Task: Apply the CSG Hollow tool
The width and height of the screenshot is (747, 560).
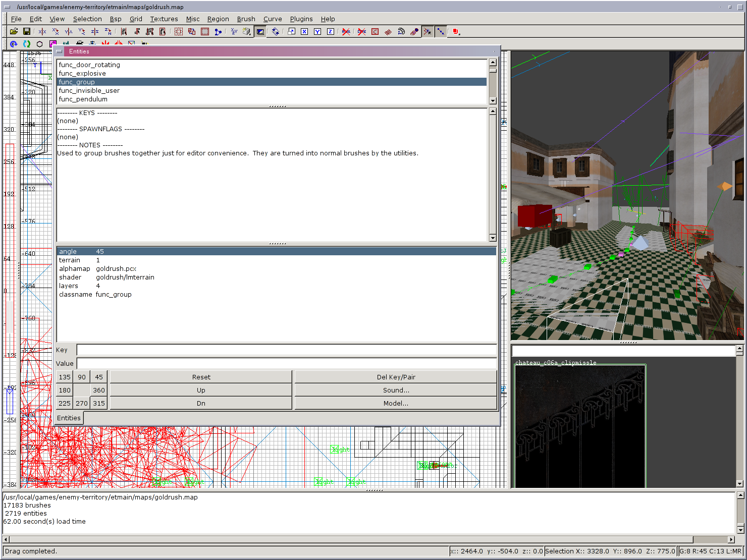Action: point(179,31)
